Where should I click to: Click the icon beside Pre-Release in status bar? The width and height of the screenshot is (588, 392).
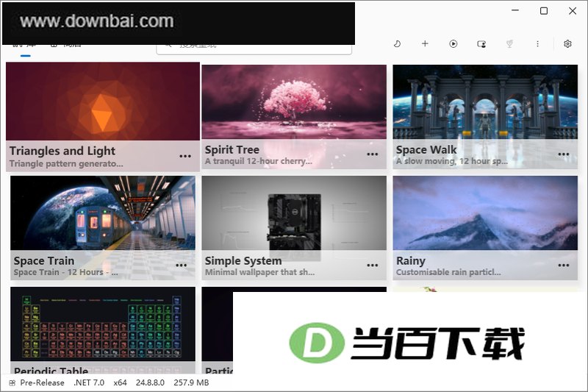click(x=12, y=383)
